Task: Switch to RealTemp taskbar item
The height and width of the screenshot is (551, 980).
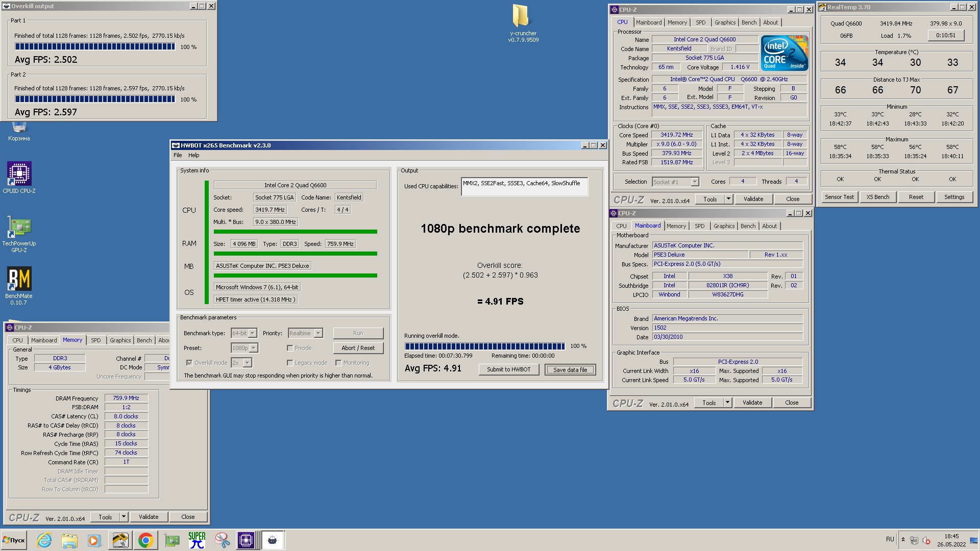Action: pos(120,540)
